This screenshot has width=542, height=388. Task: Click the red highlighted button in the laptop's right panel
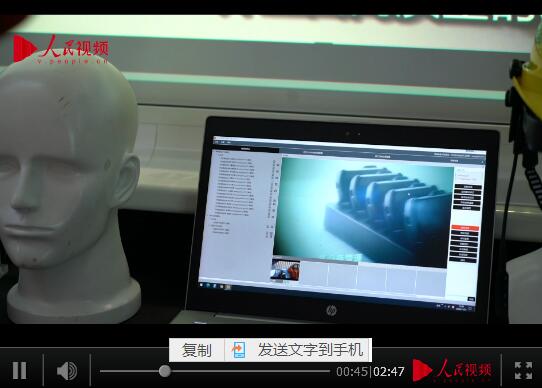465,228
